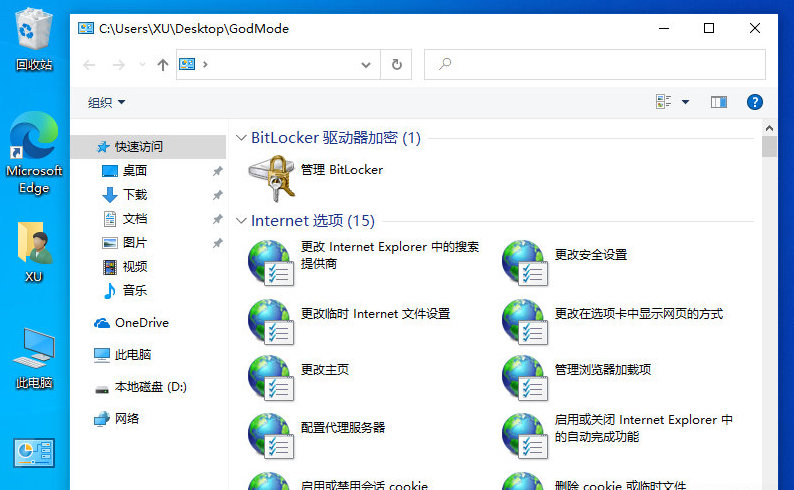The width and height of the screenshot is (794, 490).
Task: Click pin icon next to 文档
Action: coord(218,219)
